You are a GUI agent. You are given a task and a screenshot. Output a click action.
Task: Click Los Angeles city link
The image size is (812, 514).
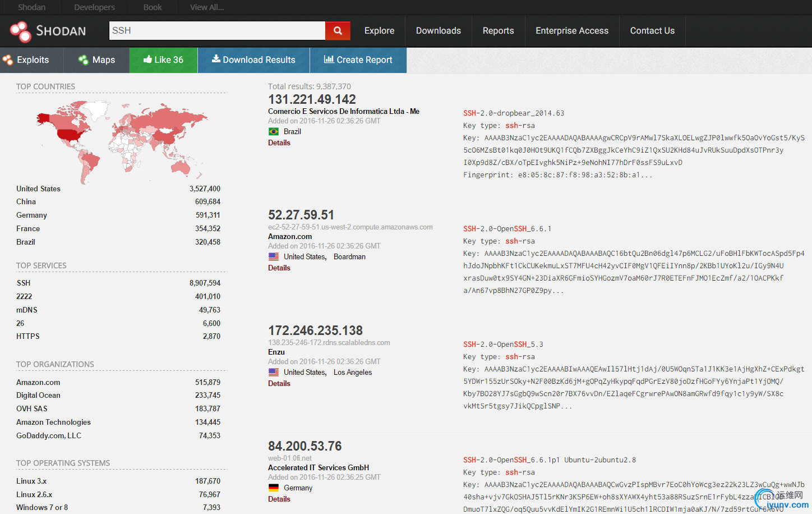pos(353,372)
